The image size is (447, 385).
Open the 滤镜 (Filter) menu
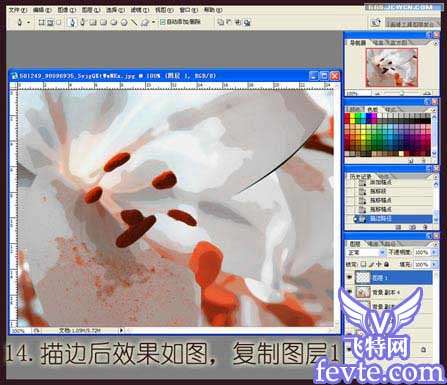click(140, 10)
